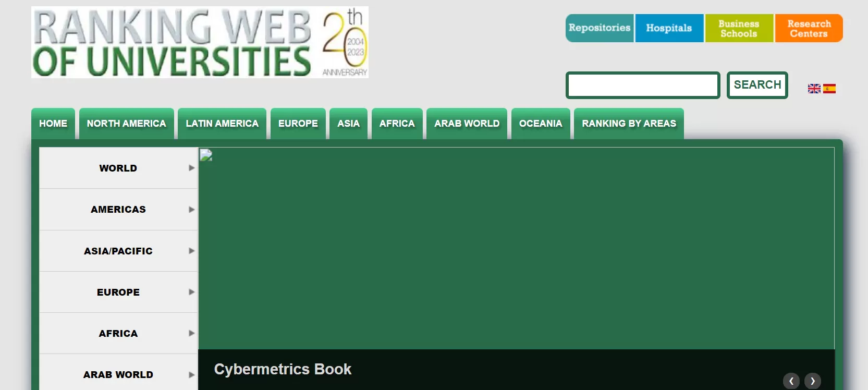Advance slideshow with right chevron button
This screenshot has width=868, height=390.
812,381
